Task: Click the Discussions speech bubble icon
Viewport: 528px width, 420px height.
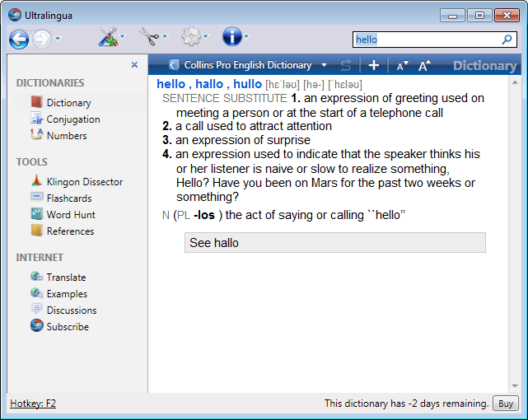Action: click(x=37, y=308)
